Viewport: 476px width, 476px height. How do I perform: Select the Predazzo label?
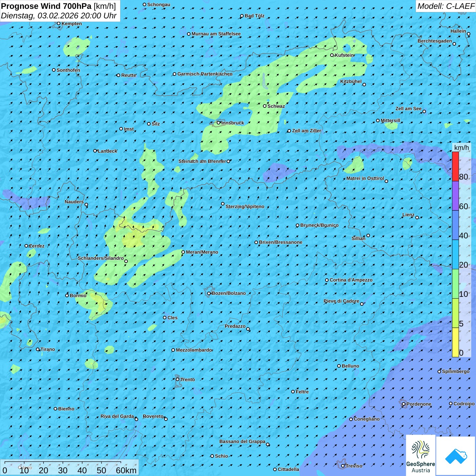point(235,326)
